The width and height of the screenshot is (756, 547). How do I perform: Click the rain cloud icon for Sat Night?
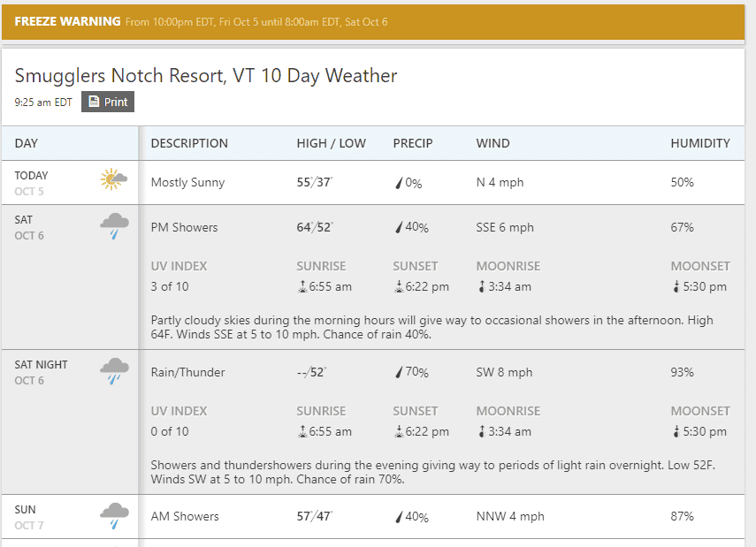tap(114, 371)
